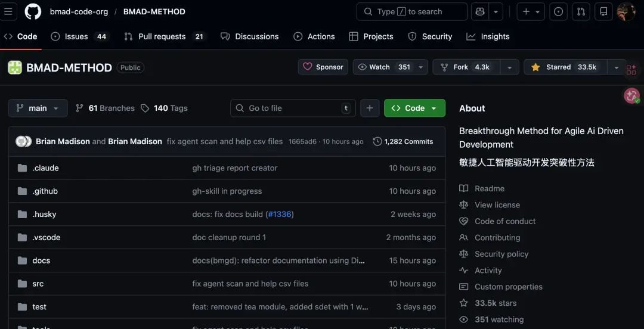644x329 pixels.
Task: Switch to the Pull requests tab
Action: [x=165, y=36]
